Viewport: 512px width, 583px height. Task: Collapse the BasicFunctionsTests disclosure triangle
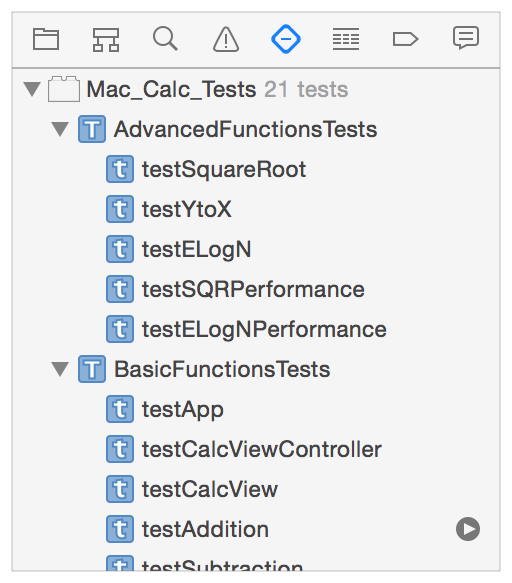pos(60,369)
